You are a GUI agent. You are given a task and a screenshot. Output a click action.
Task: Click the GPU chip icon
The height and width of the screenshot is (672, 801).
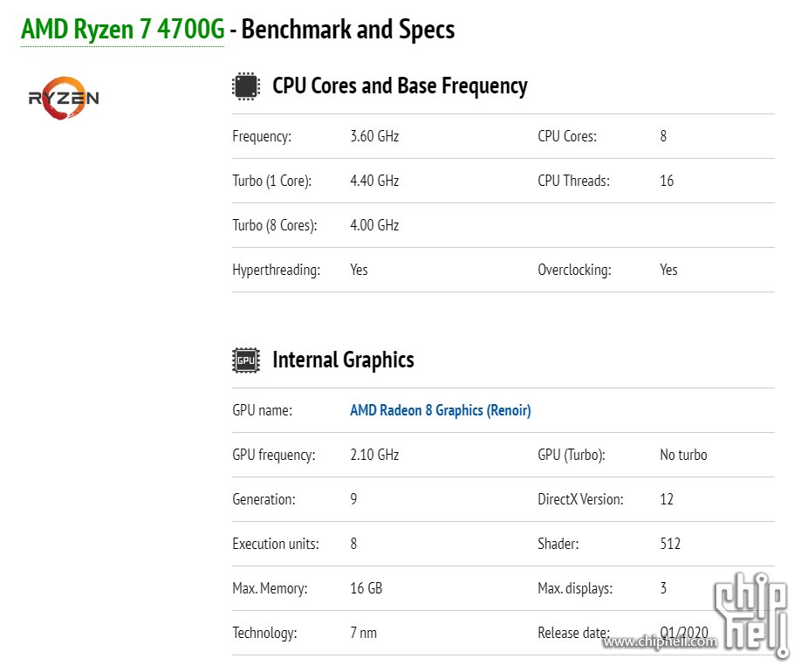245,360
